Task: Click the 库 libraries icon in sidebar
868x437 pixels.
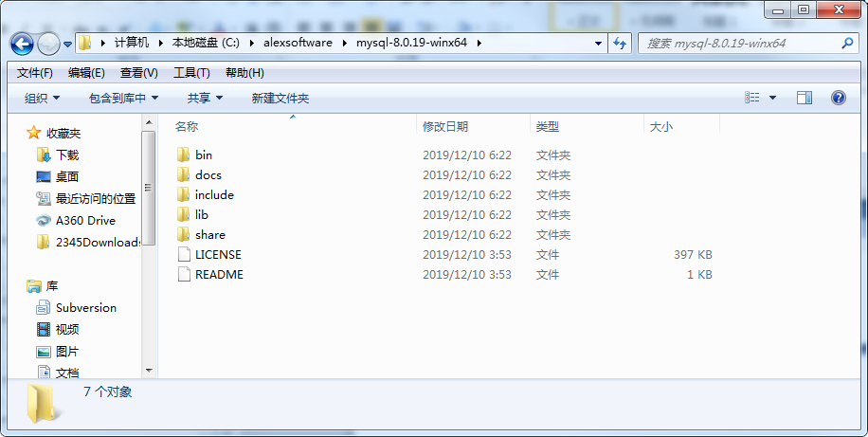Action: point(34,285)
